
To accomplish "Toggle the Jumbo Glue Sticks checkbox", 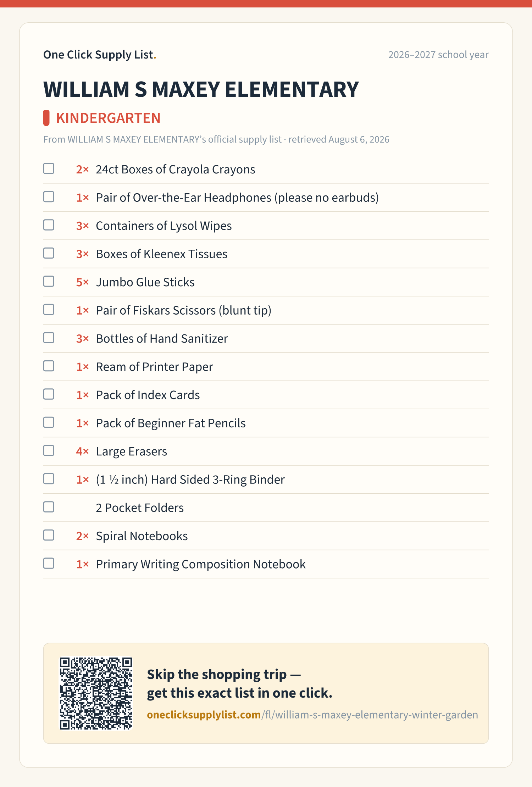I will pyautogui.click(x=49, y=281).
